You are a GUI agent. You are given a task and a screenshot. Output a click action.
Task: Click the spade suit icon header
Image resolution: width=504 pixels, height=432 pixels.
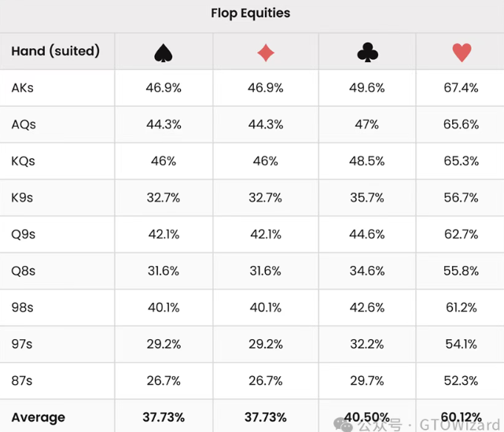click(164, 52)
